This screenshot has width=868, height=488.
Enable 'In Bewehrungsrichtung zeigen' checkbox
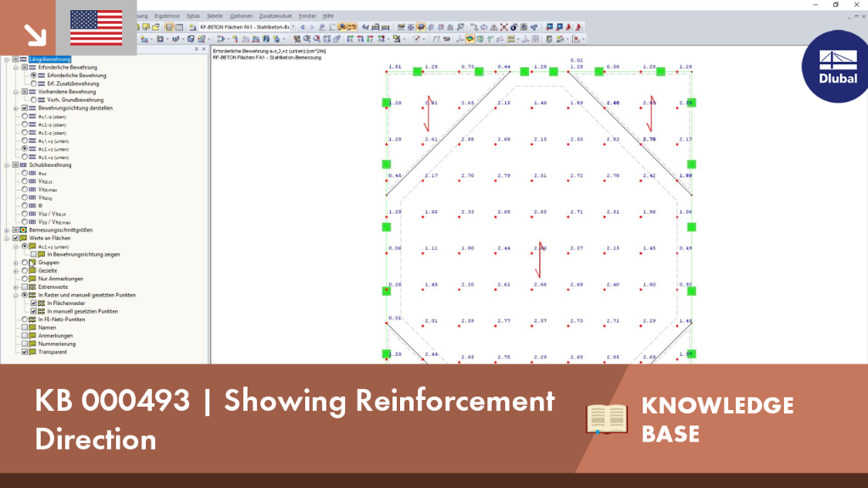pyautogui.click(x=33, y=254)
